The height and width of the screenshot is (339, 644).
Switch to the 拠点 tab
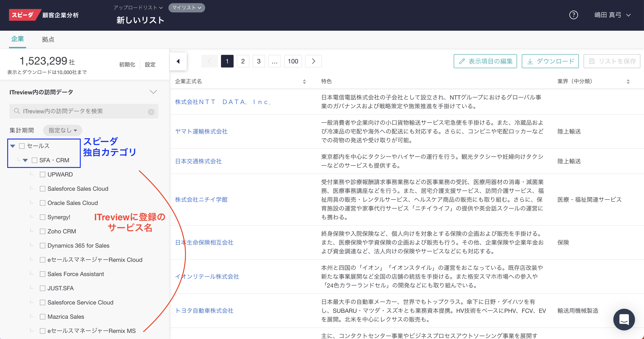[x=48, y=39]
